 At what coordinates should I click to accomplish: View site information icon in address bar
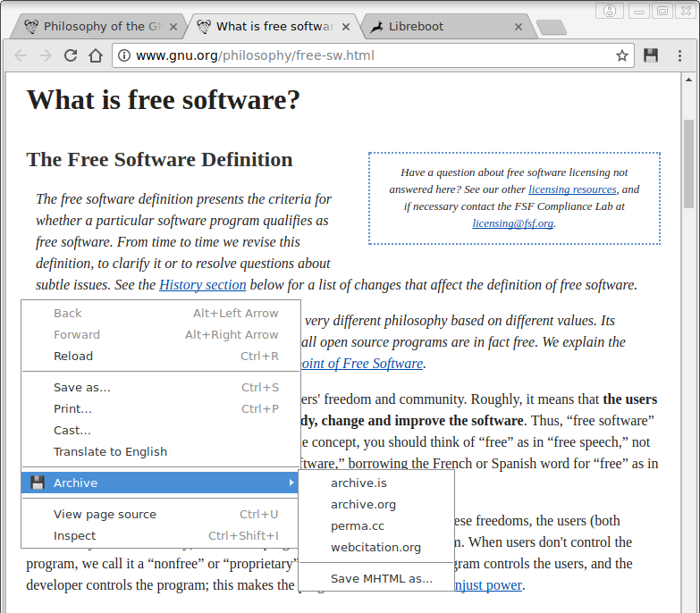123,55
